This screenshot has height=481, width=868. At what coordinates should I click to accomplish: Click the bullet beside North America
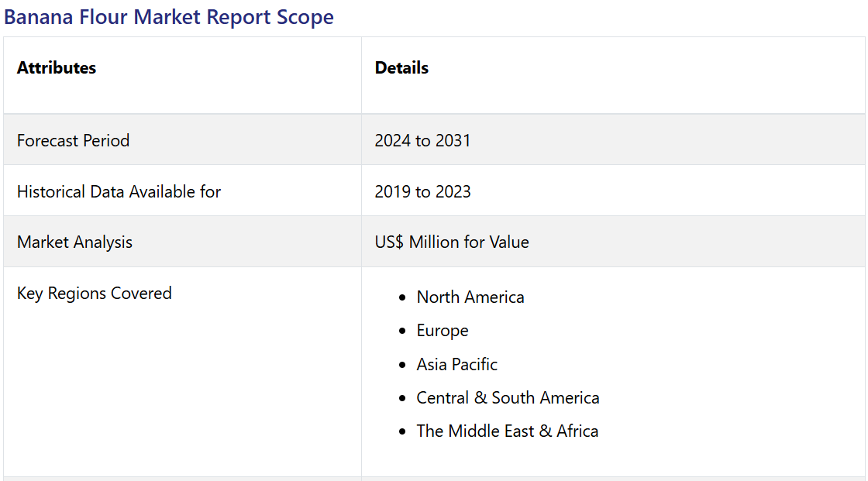(401, 298)
